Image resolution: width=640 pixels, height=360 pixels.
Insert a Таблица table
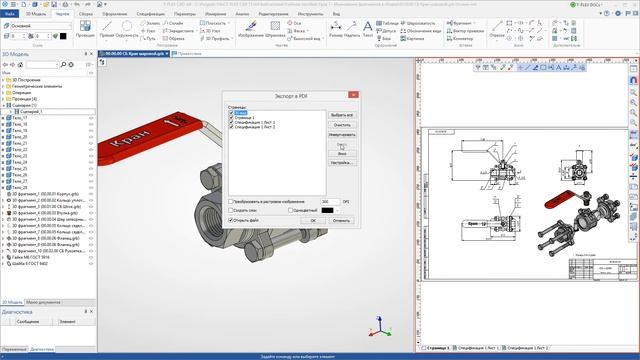(387, 23)
